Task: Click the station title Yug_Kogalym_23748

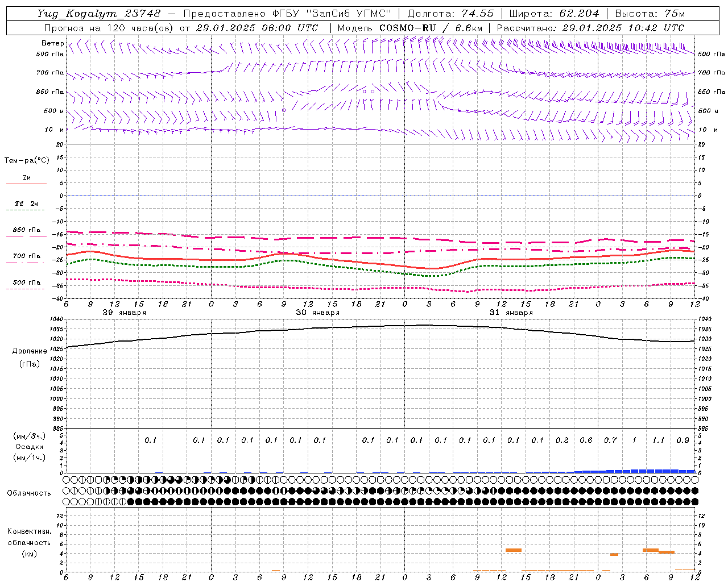Action: [x=99, y=14]
